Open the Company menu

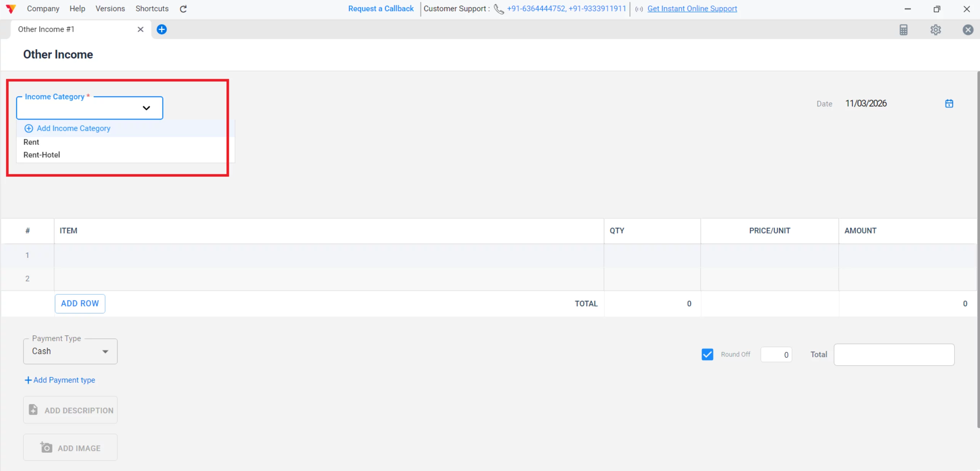tap(43, 9)
